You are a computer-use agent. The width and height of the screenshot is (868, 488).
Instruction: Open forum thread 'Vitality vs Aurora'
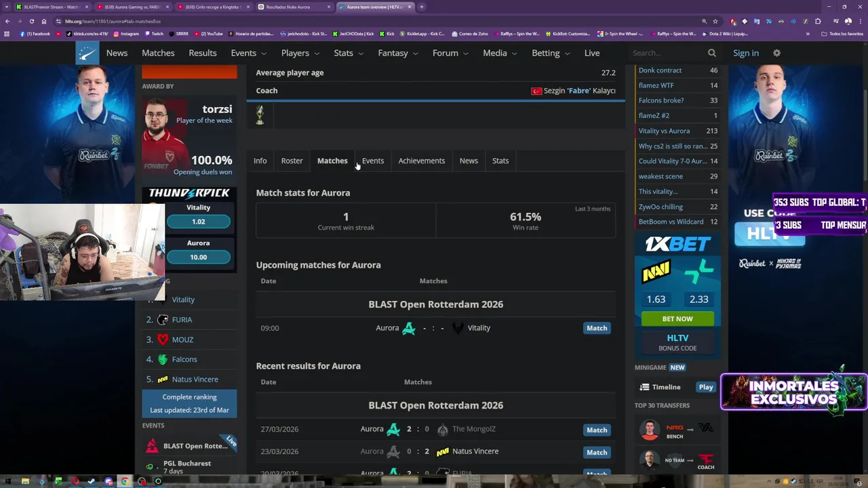pyautogui.click(x=664, y=131)
